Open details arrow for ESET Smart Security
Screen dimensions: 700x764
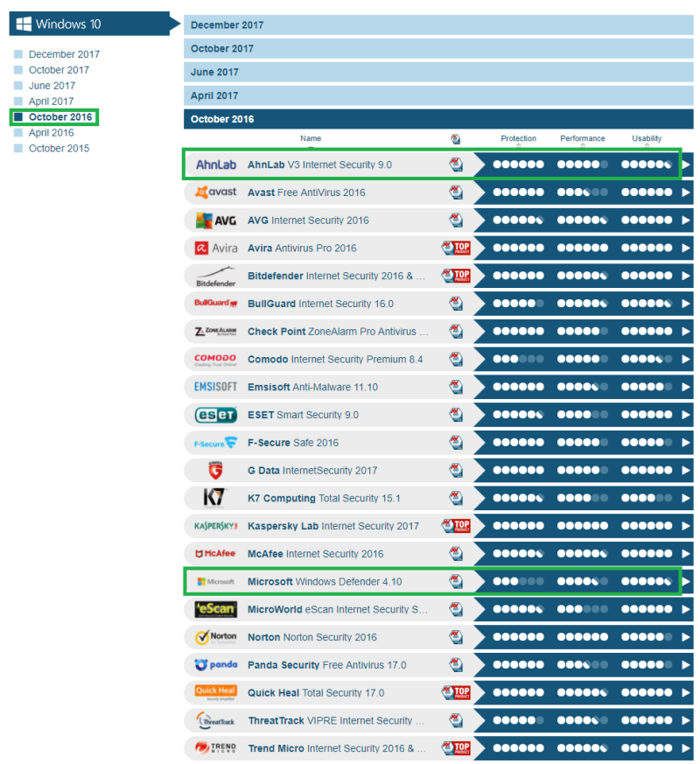(686, 415)
